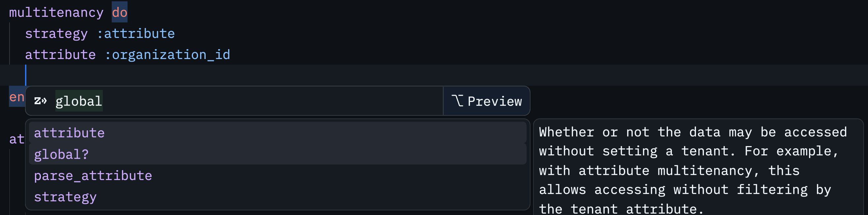Screen dimensions: 868x215
Task: Click the empty active line at cursor
Action: pyautogui.click(x=404, y=75)
